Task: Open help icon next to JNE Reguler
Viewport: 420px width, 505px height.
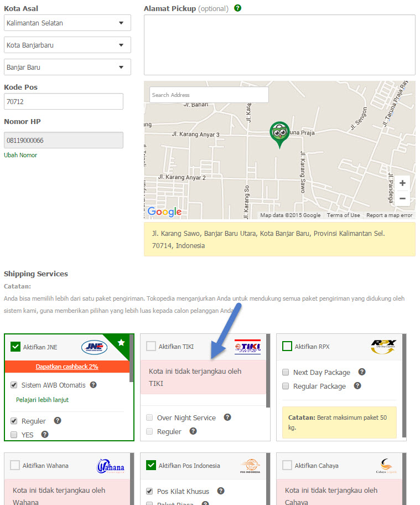Action: tap(58, 420)
